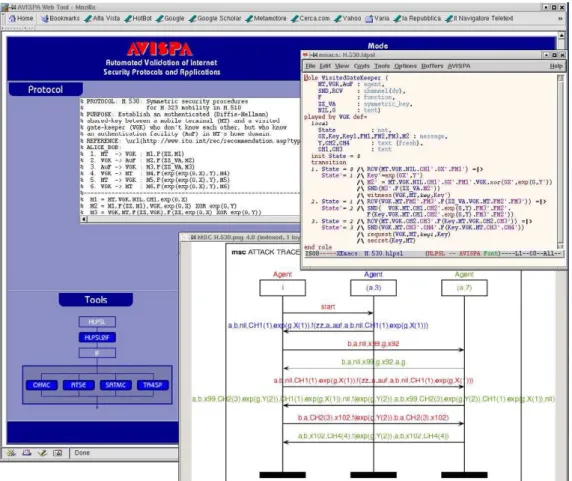Click the HLPSL2IF translator button
Viewport: 572px width, 481px height.
point(97,338)
